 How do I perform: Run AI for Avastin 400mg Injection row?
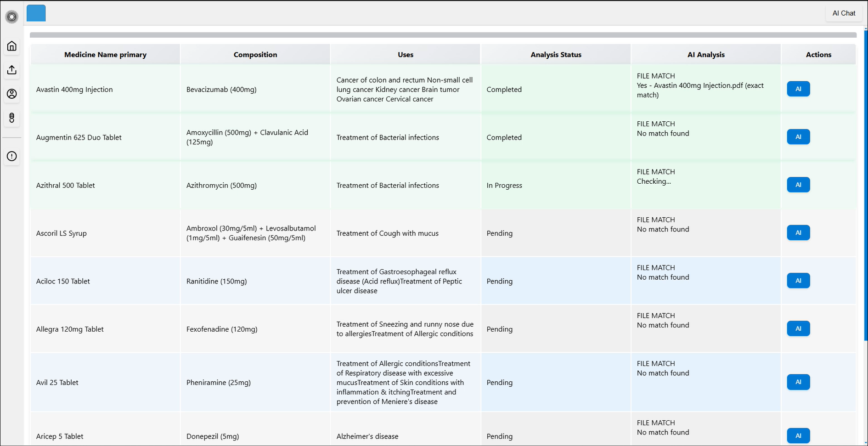pyautogui.click(x=798, y=89)
